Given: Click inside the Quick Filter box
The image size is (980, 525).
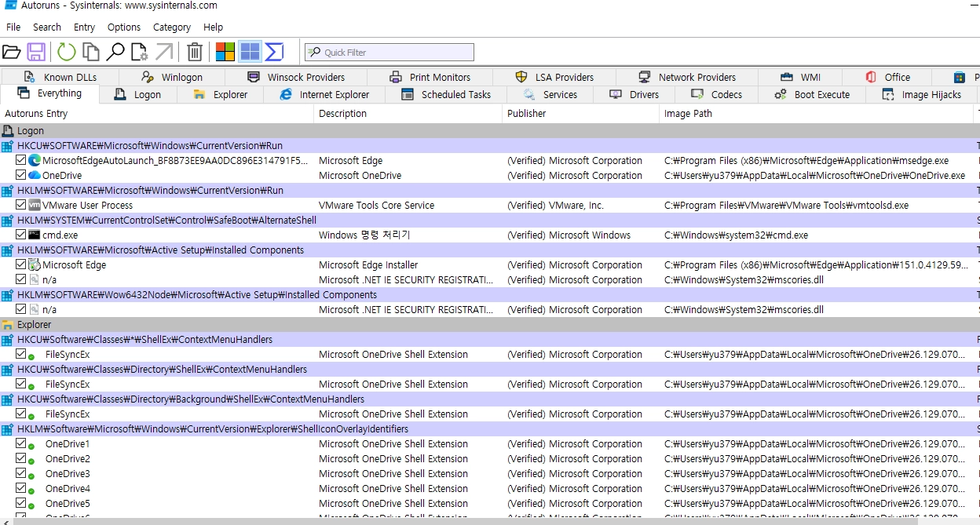Looking at the screenshot, I should click(x=389, y=53).
